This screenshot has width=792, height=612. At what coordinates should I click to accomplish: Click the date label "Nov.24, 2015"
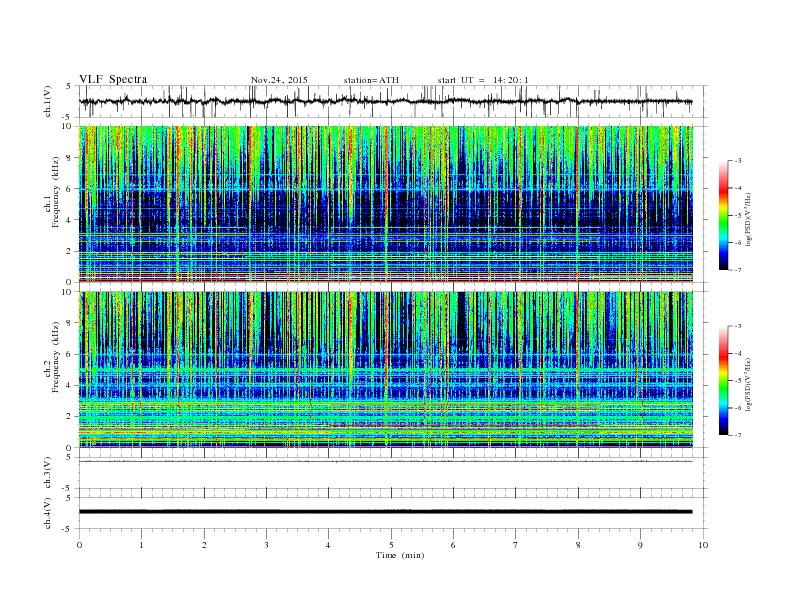[279, 80]
